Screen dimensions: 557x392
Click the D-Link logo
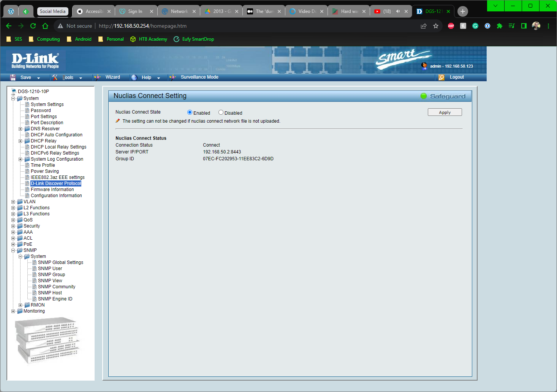(x=35, y=61)
